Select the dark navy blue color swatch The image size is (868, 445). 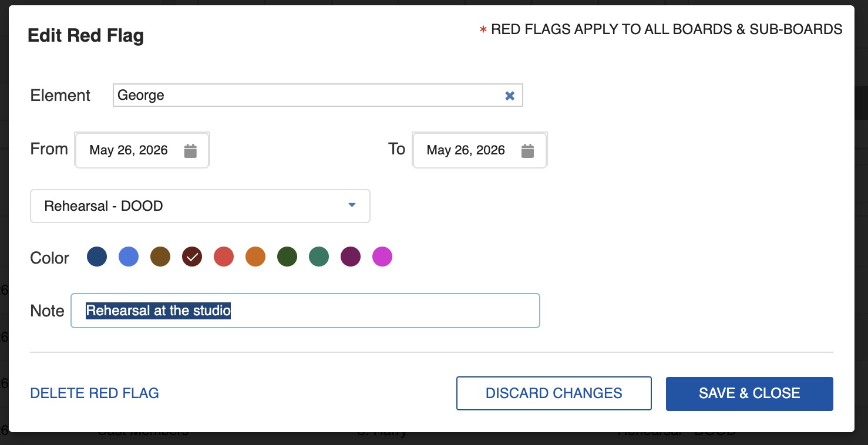click(97, 257)
